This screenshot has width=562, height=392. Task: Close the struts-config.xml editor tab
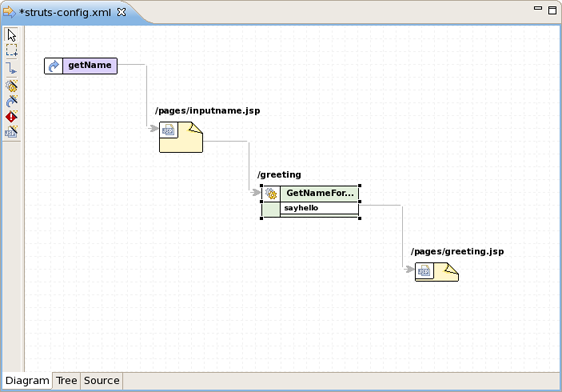[122, 12]
